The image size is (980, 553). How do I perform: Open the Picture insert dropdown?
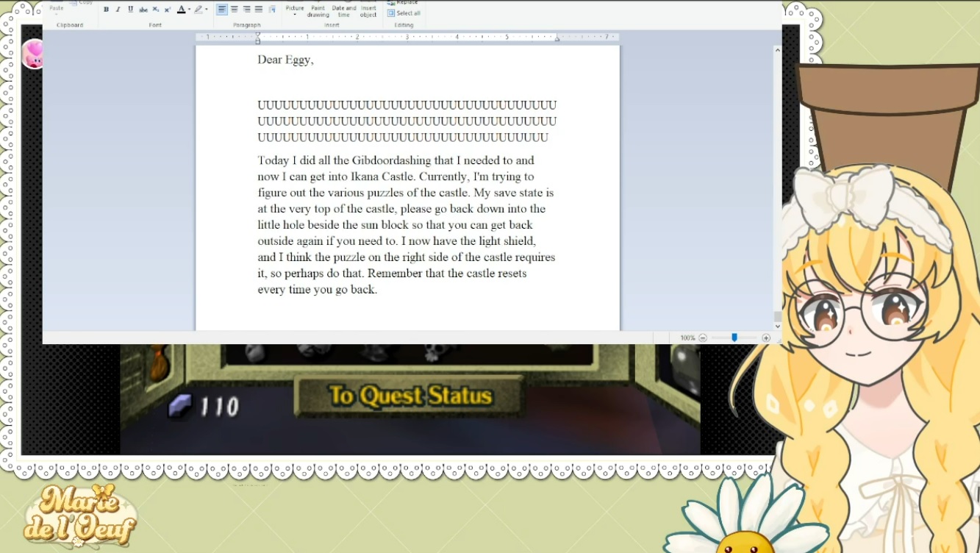295,10
